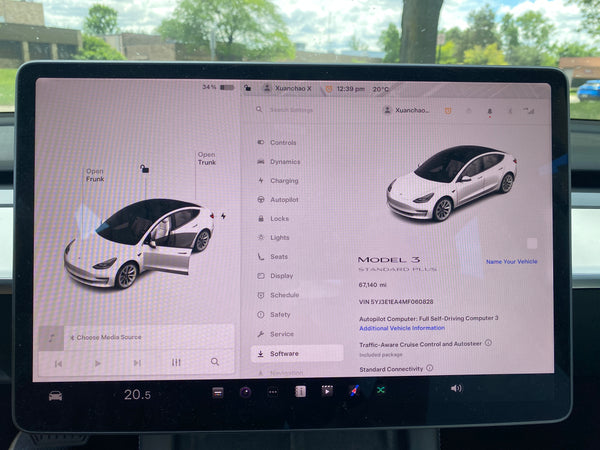The image size is (600, 450).
Task: Open the all apps three-dots launcher
Action: [x=272, y=392]
